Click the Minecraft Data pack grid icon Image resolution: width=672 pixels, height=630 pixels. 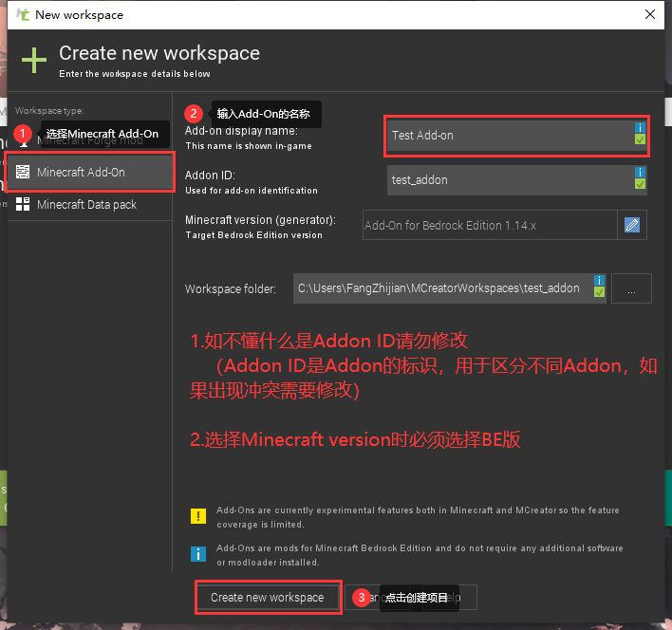(23, 204)
